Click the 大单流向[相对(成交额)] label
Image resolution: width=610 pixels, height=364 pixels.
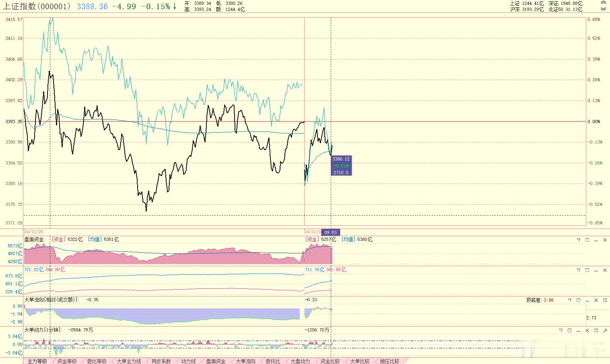(x=52, y=300)
